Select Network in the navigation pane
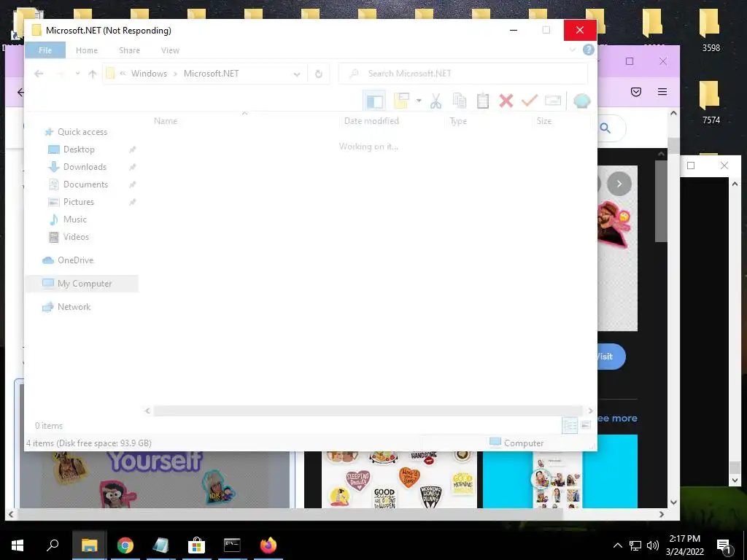The width and height of the screenshot is (747, 560). click(74, 307)
